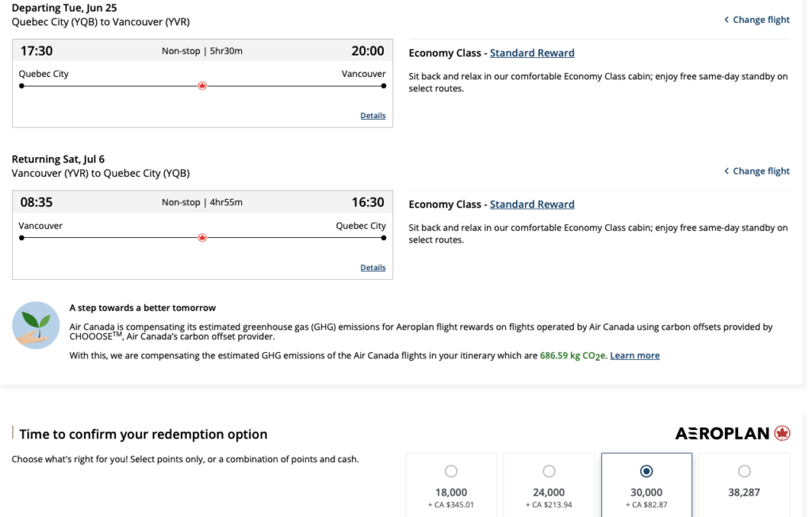Open Standard Reward link for departing flight

[x=532, y=53]
